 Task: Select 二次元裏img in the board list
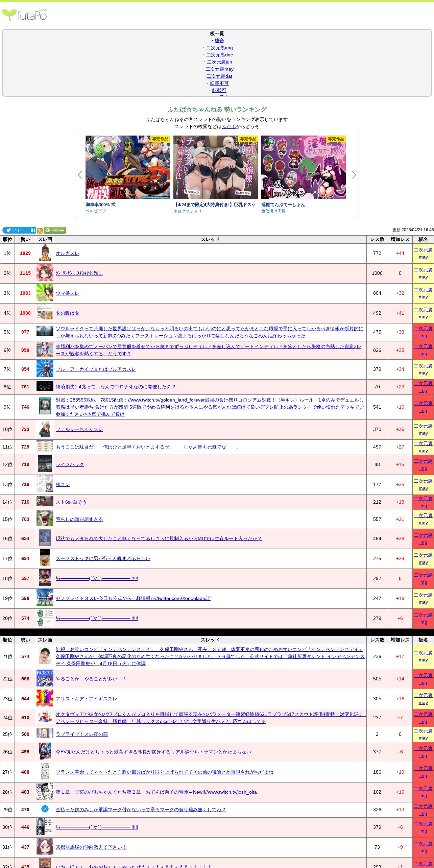(x=219, y=48)
